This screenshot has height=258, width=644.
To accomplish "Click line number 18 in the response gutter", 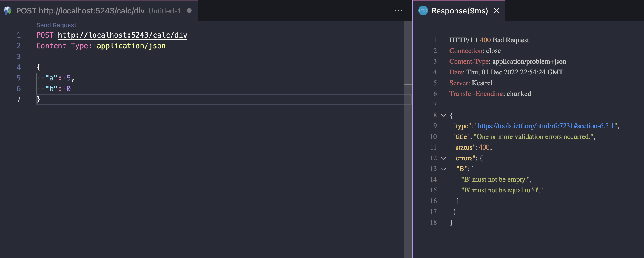I will (x=433, y=222).
